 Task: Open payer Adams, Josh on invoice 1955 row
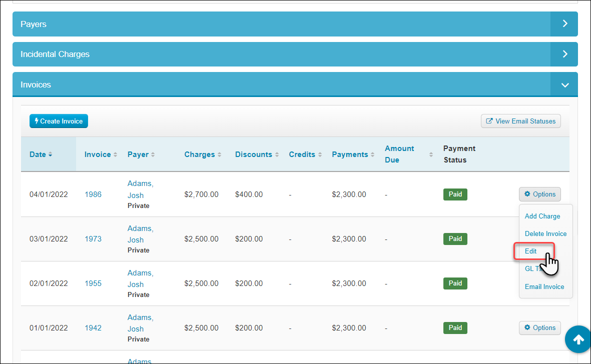coord(140,278)
